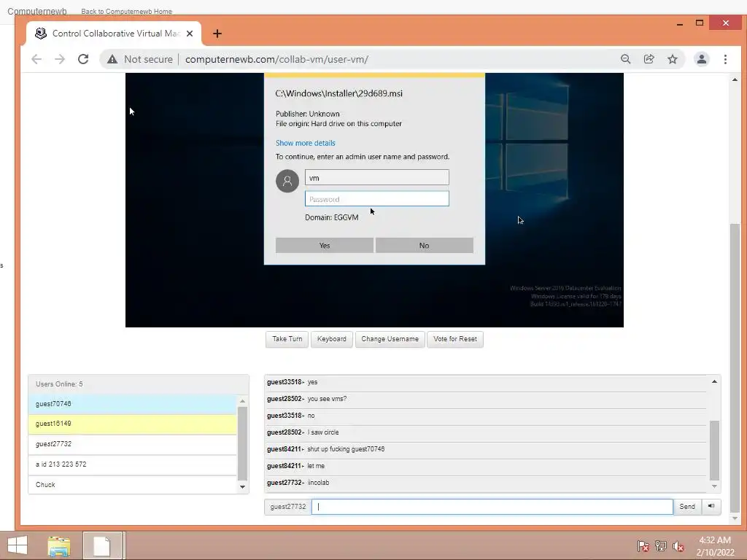Open File Explorer from taskbar
Screen dimensions: 747x560
[x=59, y=546]
